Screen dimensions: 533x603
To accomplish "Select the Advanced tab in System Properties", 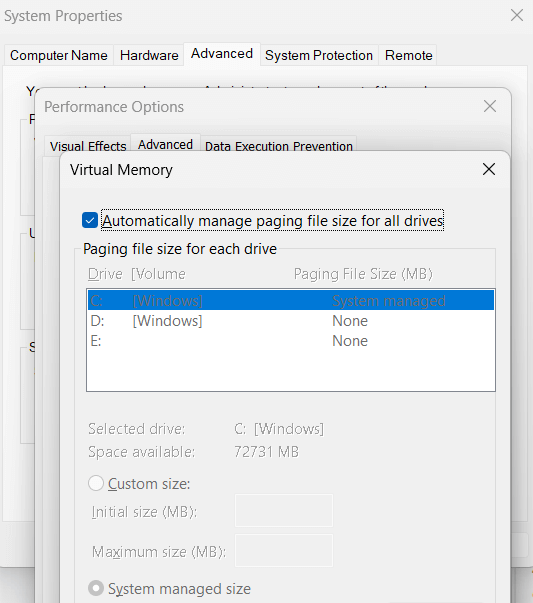I will (x=222, y=54).
